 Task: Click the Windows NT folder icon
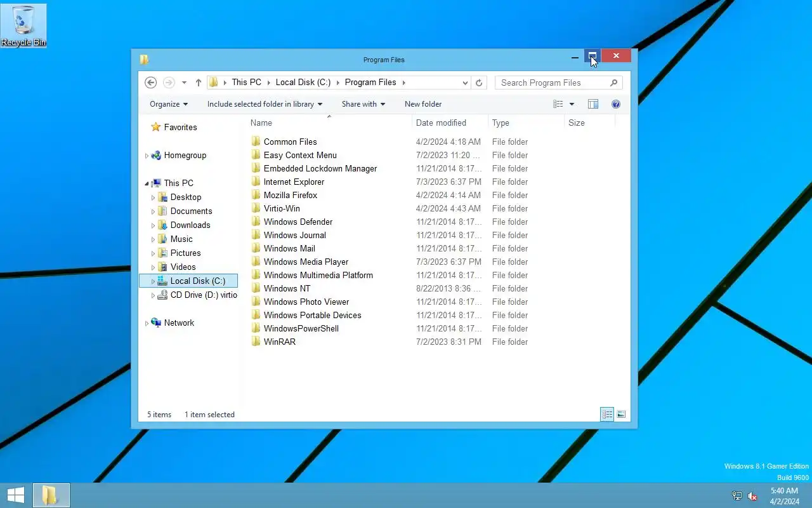click(256, 288)
